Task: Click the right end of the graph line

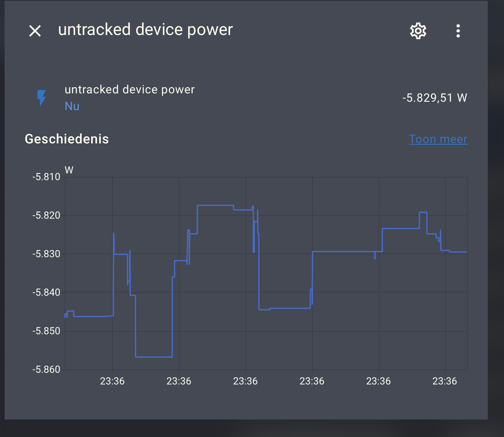Action: tap(466, 252)
